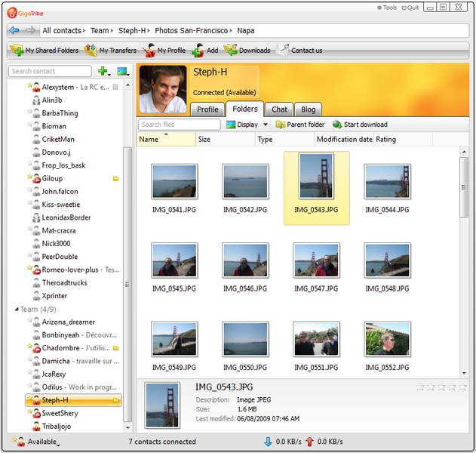Open the Downloads section

pos(247,51)
